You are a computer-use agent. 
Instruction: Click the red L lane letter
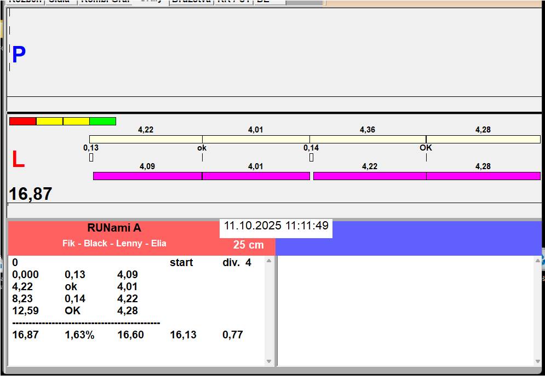[18, 160]
